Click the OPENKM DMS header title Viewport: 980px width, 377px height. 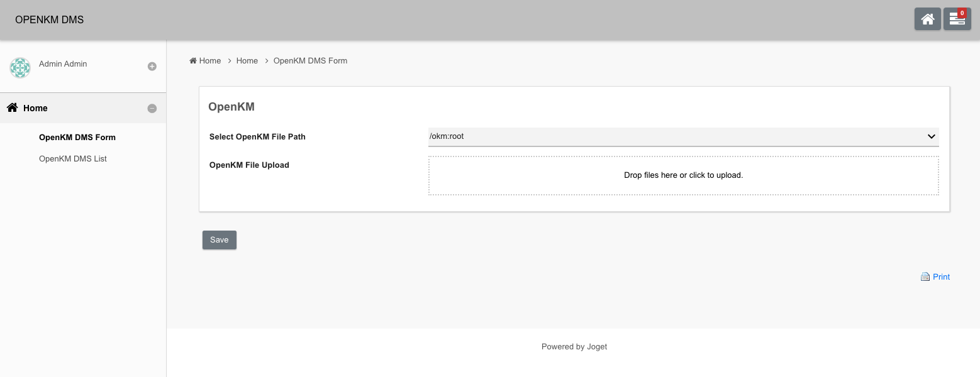[x=49, y=20]
